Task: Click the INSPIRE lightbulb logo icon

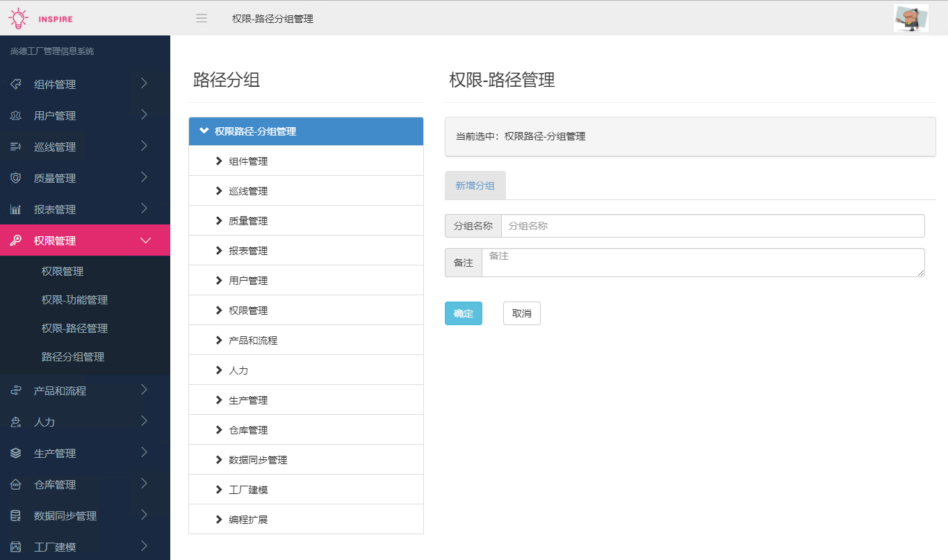Action: pos(19,18)
